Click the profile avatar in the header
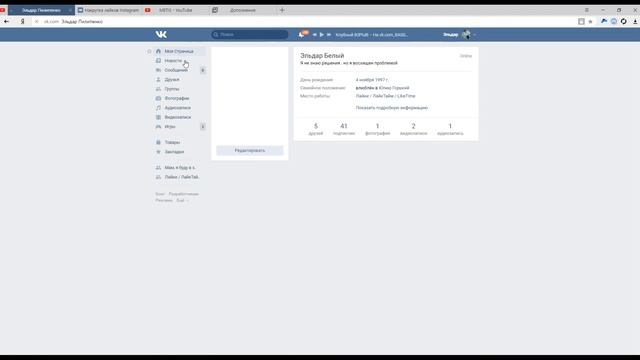640x360 pixels. 466,35
